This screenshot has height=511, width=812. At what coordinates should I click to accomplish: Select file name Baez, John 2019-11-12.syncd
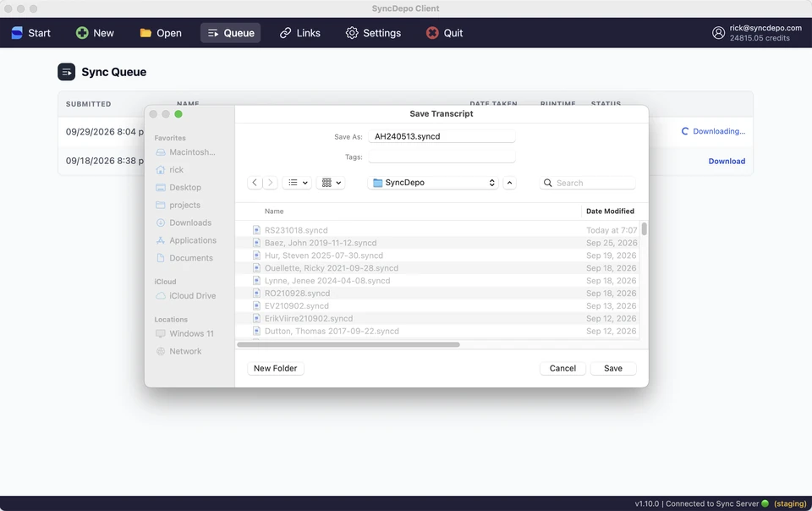pos(321,243)
